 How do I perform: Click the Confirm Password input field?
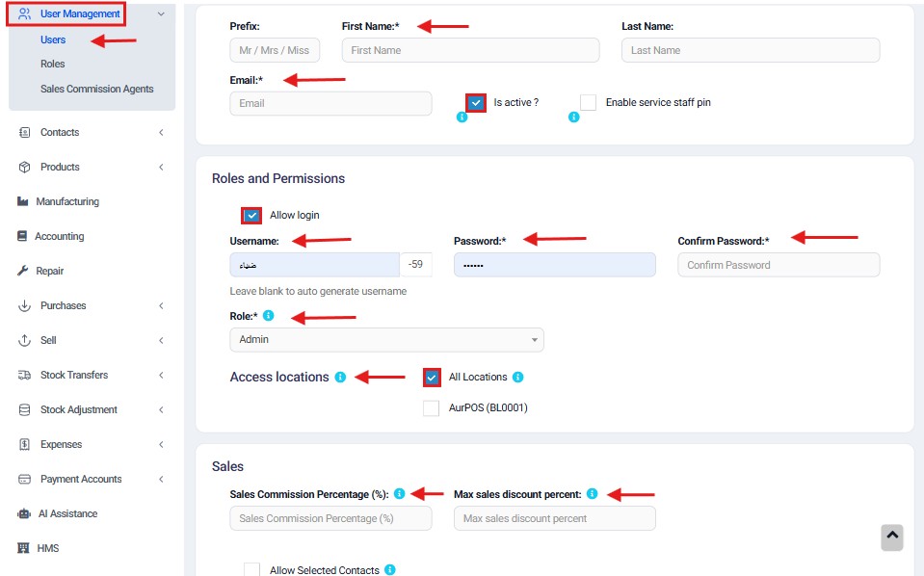click(779, 265)
